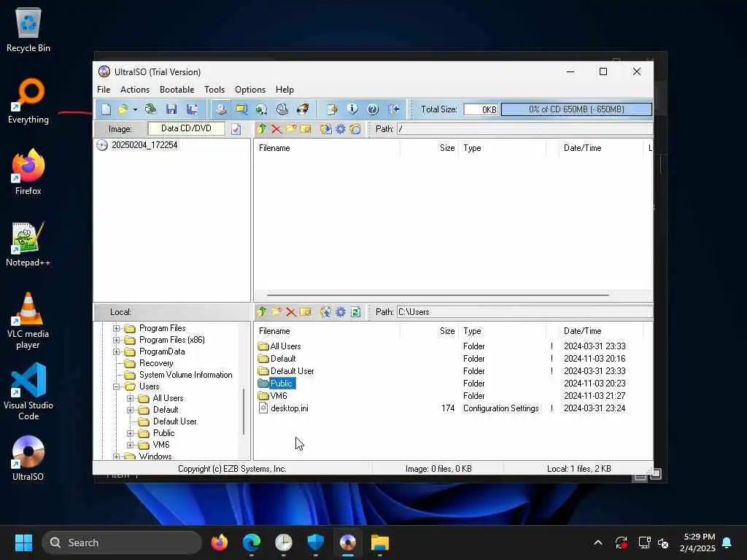Click the Local Path field C:\Users
The image size is (747, 560).
click(525, 312)
